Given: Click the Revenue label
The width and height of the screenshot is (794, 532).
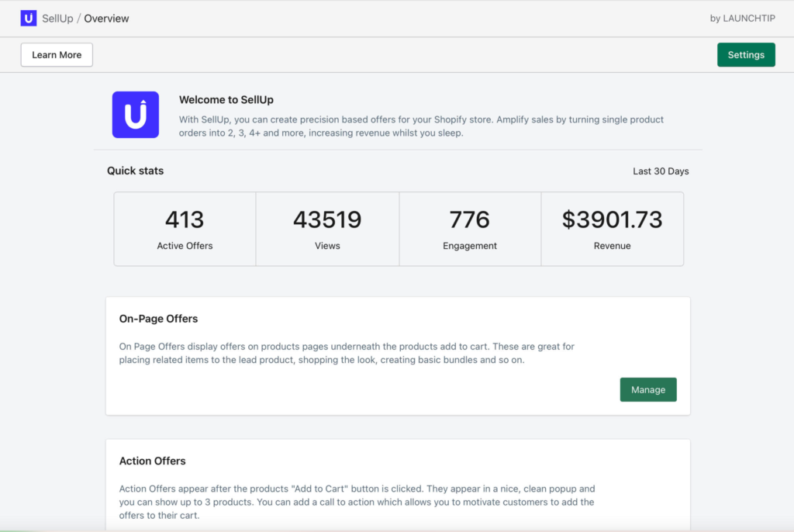Looking at the screenshot, I should point(613,246).
